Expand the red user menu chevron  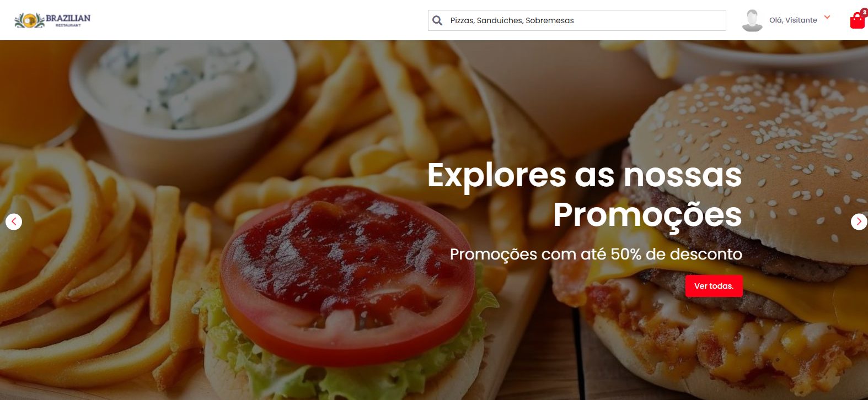click(x=827, y=18)
